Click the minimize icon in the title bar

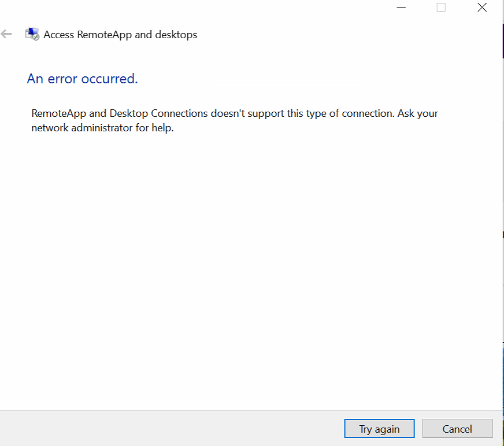[x=401, y=8]
